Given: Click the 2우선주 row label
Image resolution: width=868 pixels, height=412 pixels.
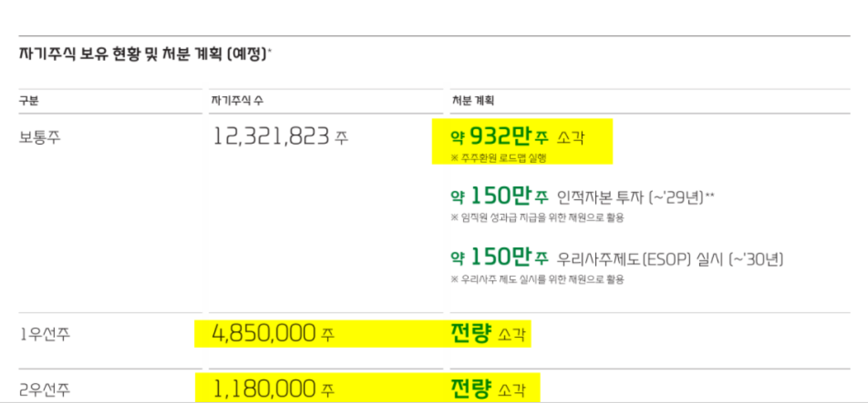Looking at the screenshot, I should click(44, 390).
